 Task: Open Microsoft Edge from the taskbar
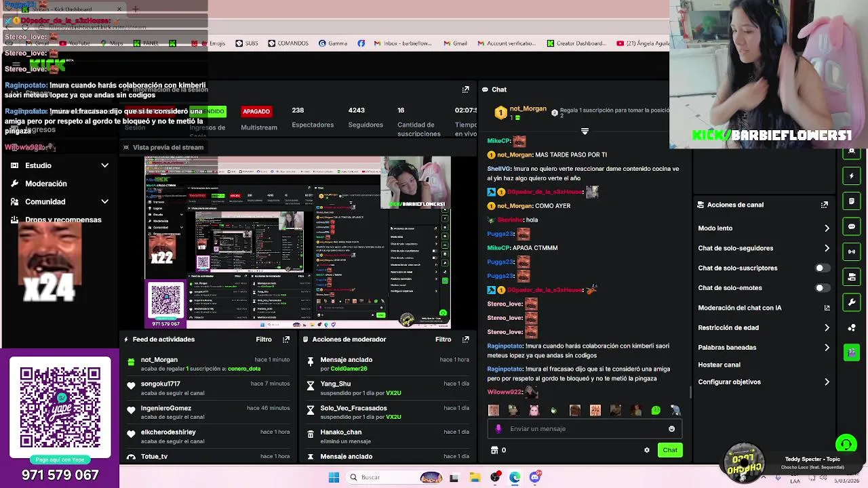pyautogui.click(x=515, y=477)
